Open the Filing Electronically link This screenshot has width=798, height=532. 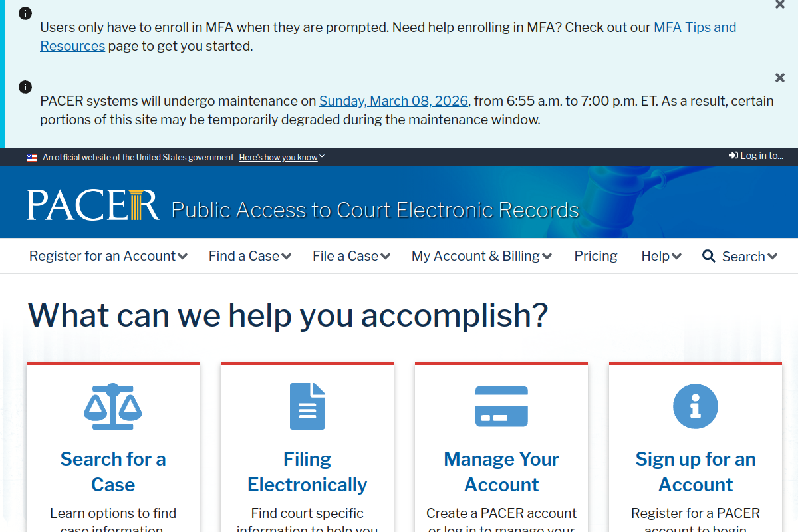click(x=307, y=471)
